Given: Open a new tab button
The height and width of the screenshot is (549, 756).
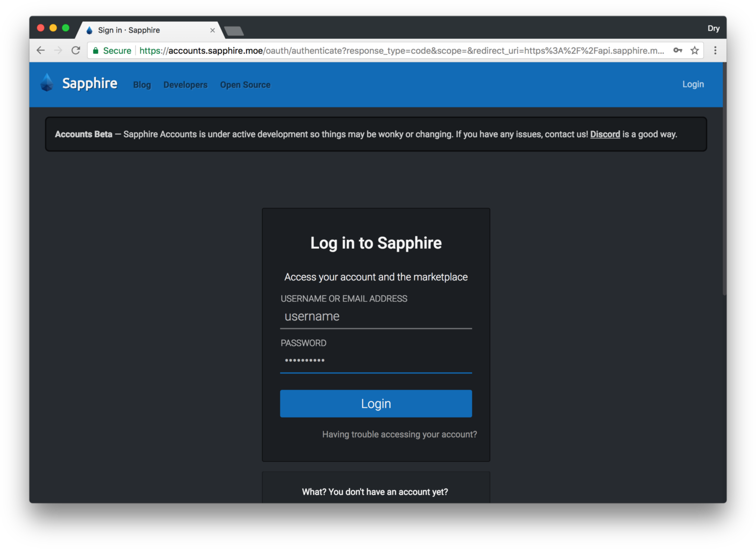Looking at the screenshot, I should 234,31.
